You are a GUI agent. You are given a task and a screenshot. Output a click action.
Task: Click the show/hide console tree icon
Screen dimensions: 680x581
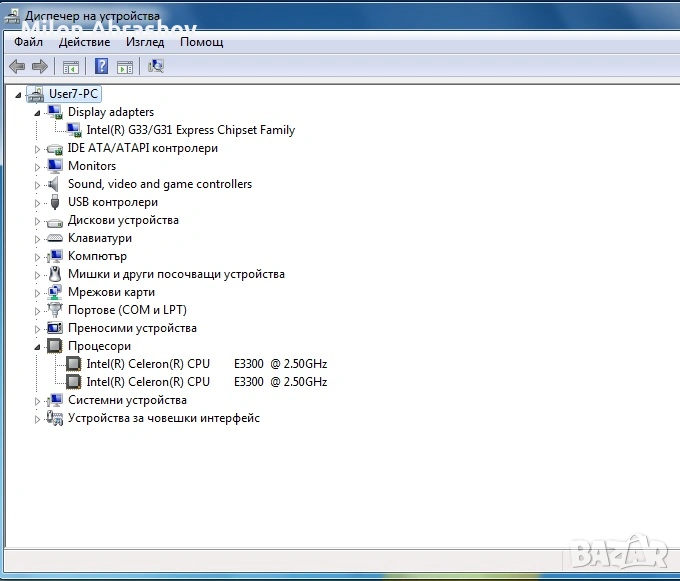[71, 67]
